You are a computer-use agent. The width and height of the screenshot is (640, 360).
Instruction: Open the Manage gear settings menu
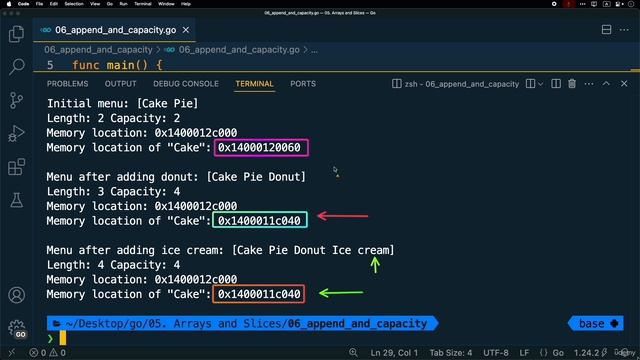point(16,328)
